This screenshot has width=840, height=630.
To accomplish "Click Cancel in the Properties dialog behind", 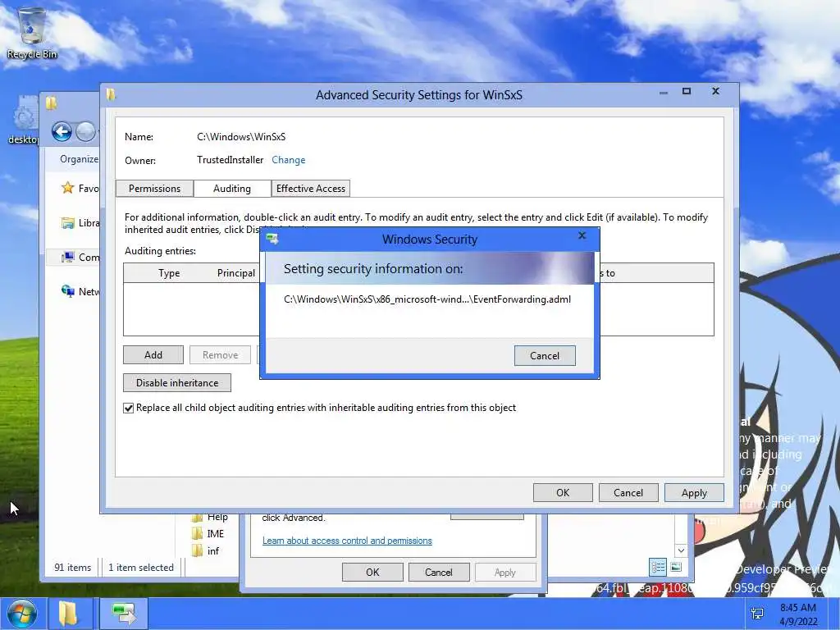I will (x=439, y=572).
